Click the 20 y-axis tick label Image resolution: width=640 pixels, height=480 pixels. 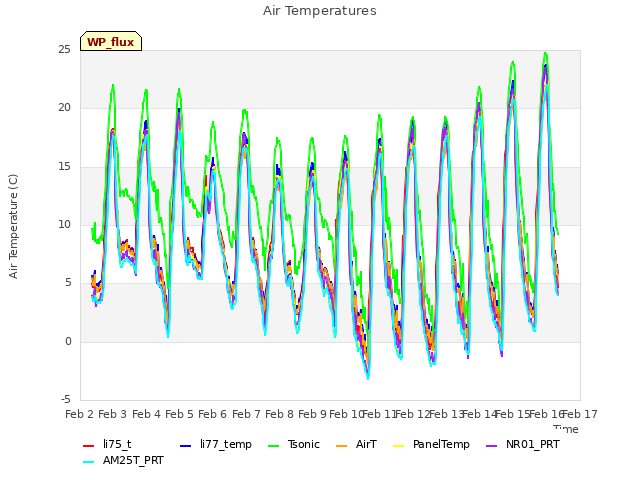pyautogui.click(x=64, y=108)
